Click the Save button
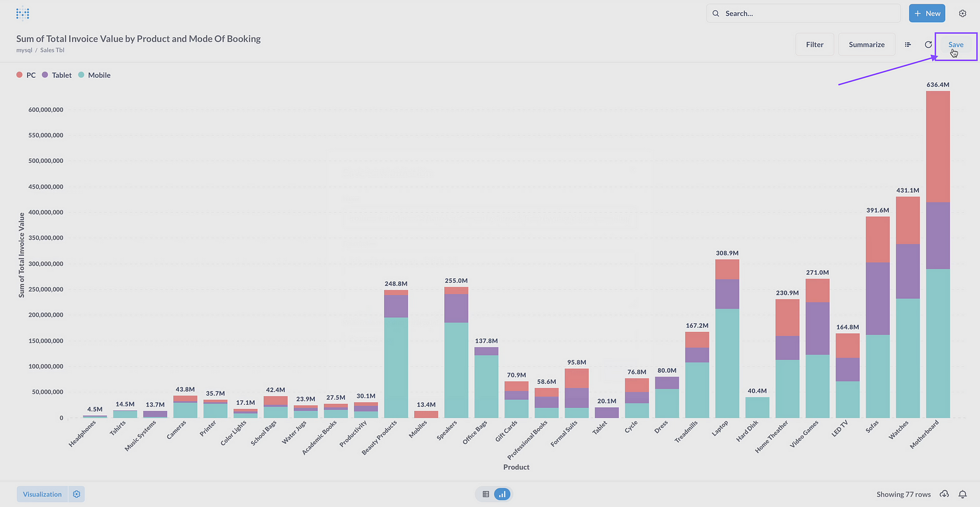Screen dimensions: 980x507 [956, 45]
